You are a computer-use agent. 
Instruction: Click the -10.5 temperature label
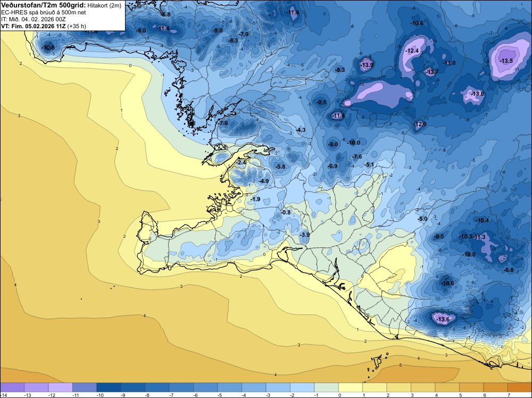466,236
